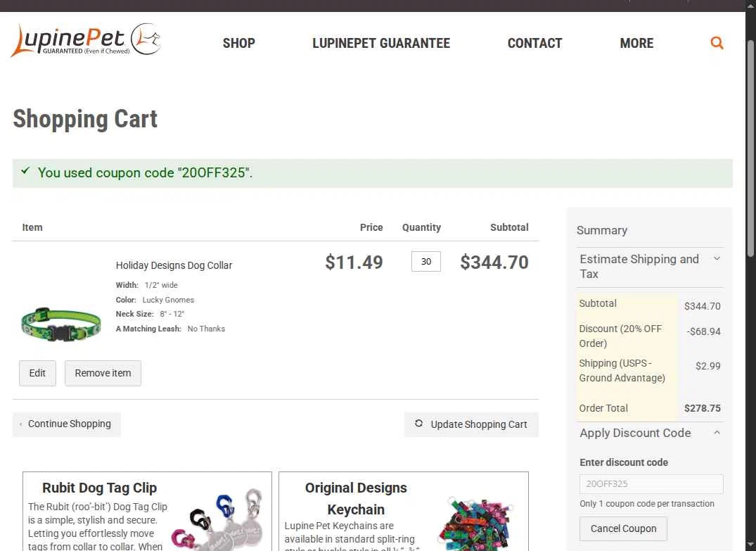Open the SHOP menu
Screen dimensions: 756x551
[238, 43]
